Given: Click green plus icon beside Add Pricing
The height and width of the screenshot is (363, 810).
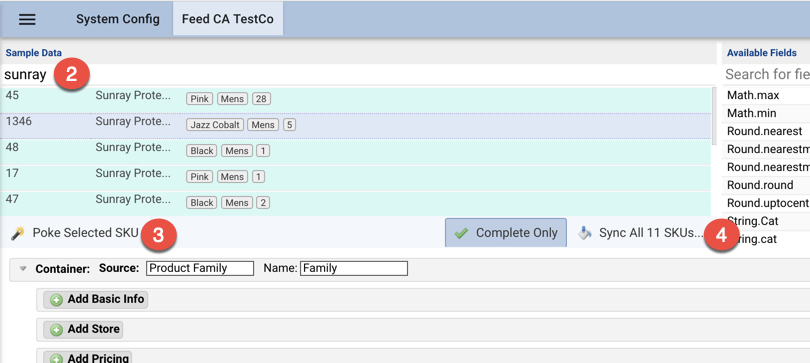Looking at the screenshot, I should click(x=56, y=358).
